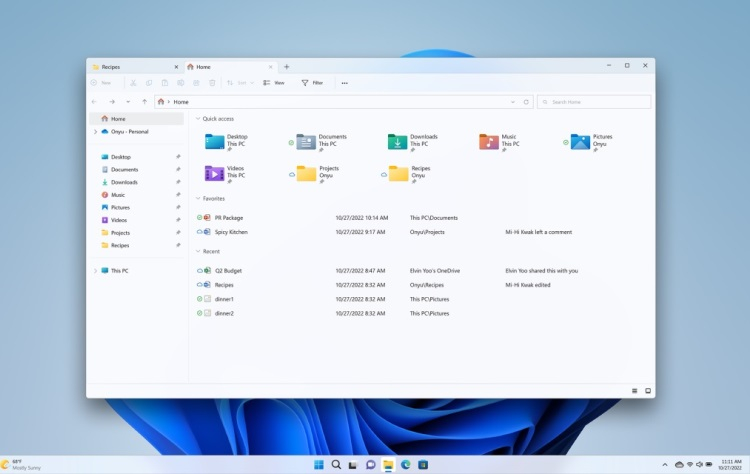Open the Videos folder in Quick access
Image resolution: width=750 pixels, height=474 pixels.
pyautogui.click(x=214, y=173)
